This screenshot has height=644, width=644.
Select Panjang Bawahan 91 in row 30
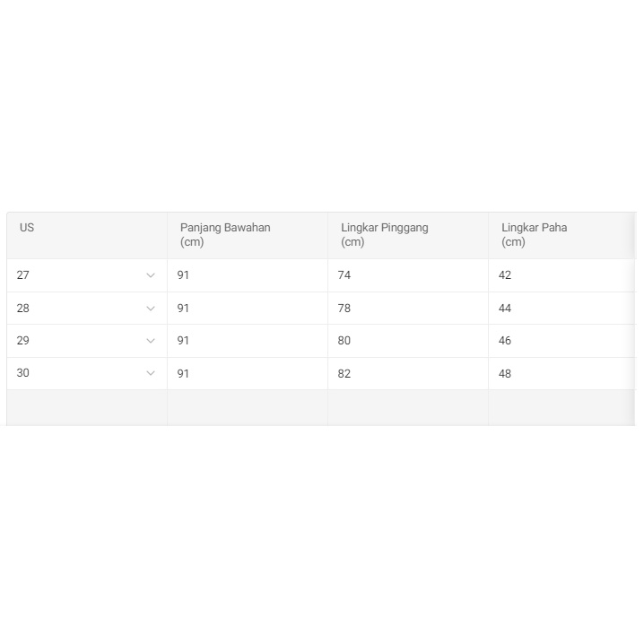184,373
